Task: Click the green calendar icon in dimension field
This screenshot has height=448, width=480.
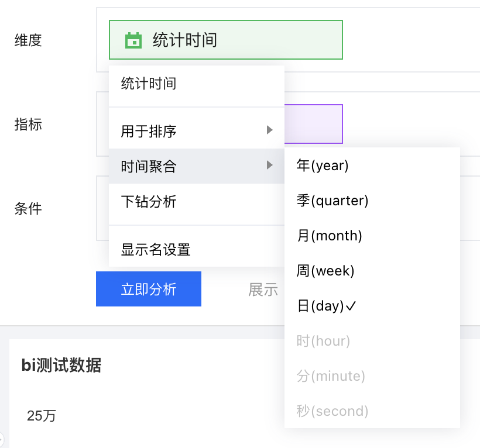Action: [133, 40]
